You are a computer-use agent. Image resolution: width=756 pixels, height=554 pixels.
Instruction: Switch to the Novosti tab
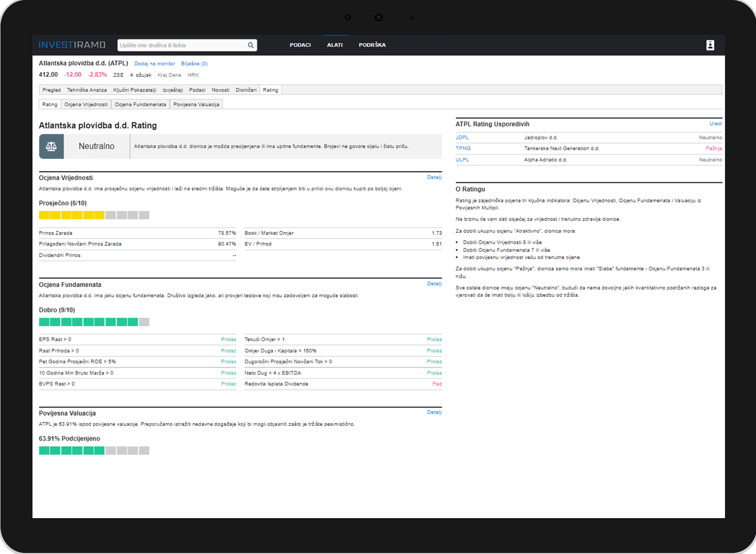220,90
